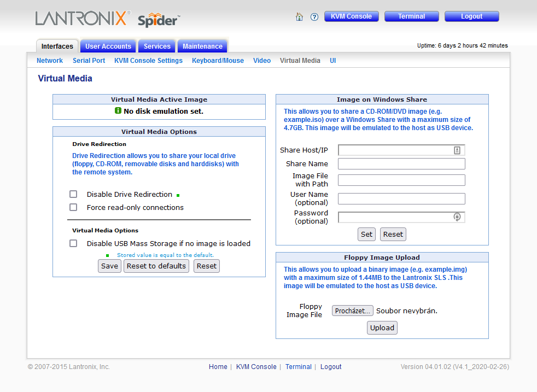Click the Home house icon in header
The width and height of the screenshot is (537, 392).
(x=299, y=17)
